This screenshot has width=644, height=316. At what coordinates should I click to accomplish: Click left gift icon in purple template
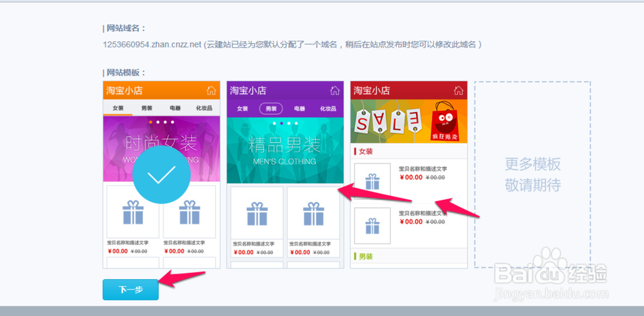[x=257, y=213]
